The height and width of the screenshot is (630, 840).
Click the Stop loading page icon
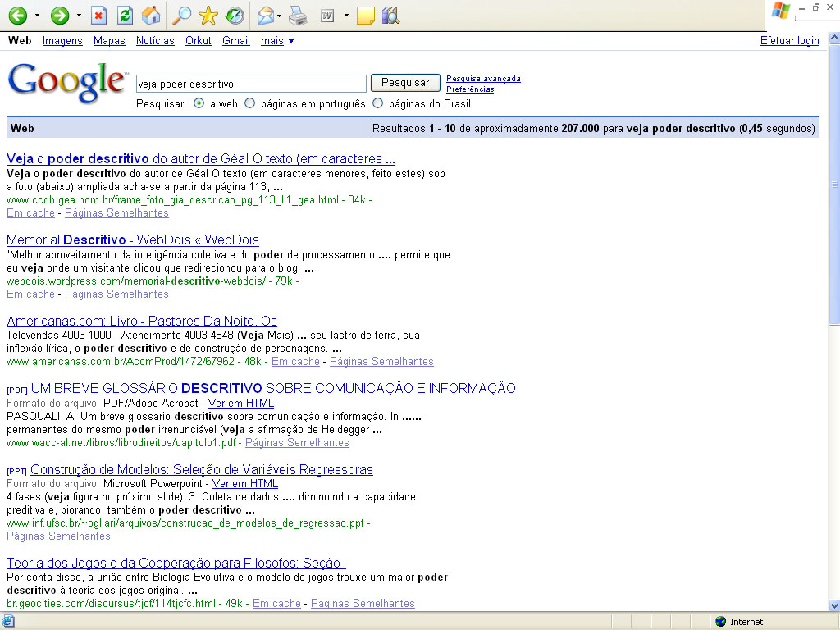(x=98, y=16)
